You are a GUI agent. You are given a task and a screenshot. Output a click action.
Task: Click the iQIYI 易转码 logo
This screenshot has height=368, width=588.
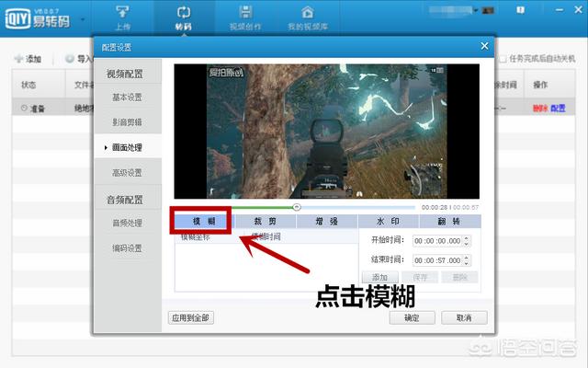38,18
